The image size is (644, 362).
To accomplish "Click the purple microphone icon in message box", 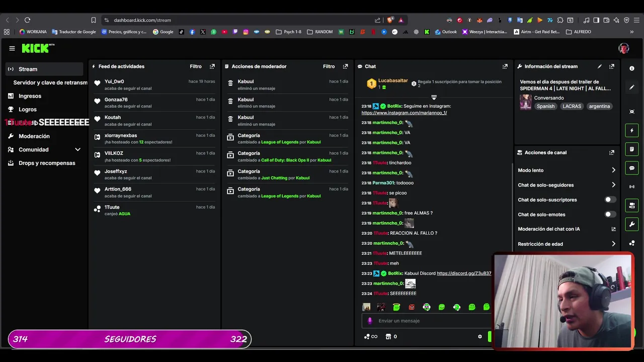I will (x=370, y=321).
